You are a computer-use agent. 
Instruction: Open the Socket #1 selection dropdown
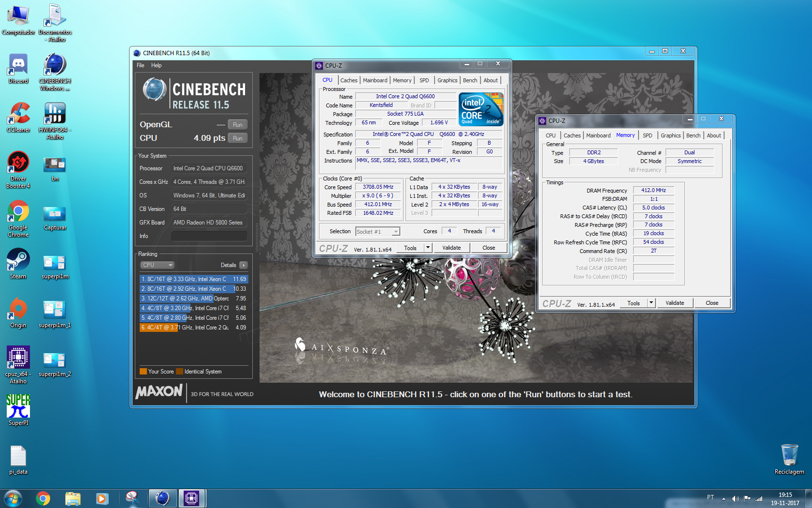point(378,232)
